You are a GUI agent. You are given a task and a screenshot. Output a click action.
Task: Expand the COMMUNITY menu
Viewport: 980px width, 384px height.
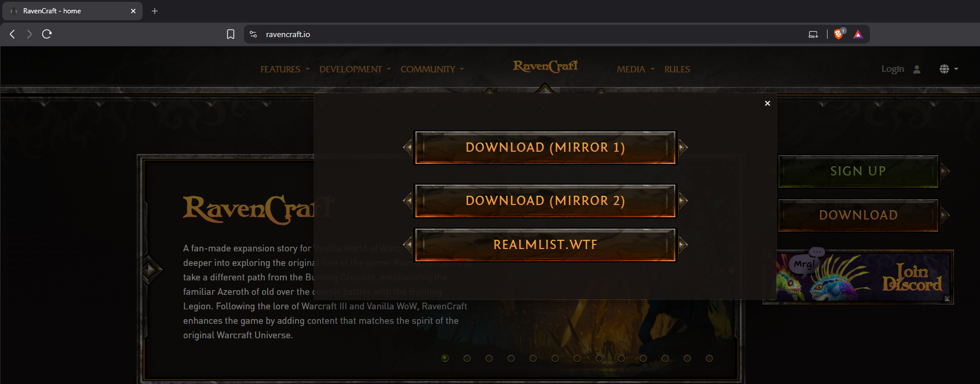[x=432, y=69]
